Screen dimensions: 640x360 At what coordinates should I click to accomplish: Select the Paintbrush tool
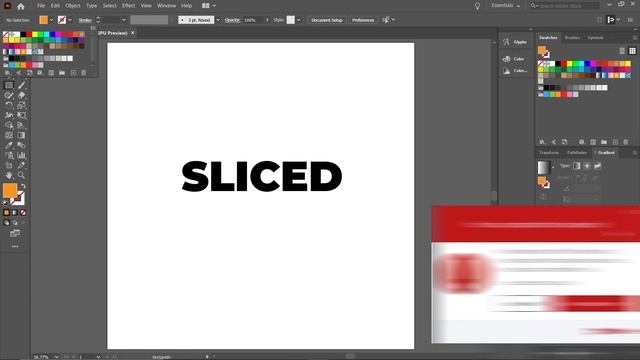(x=22, y=85)
